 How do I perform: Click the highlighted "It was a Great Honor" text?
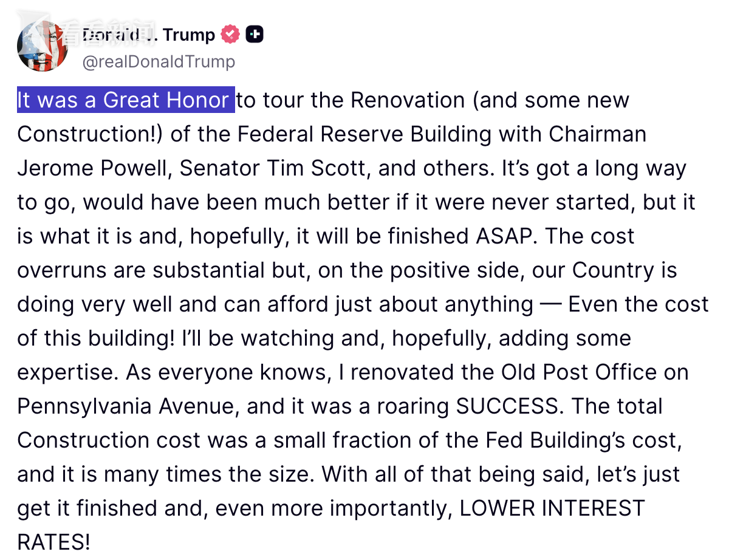click(x=126, y=100)
